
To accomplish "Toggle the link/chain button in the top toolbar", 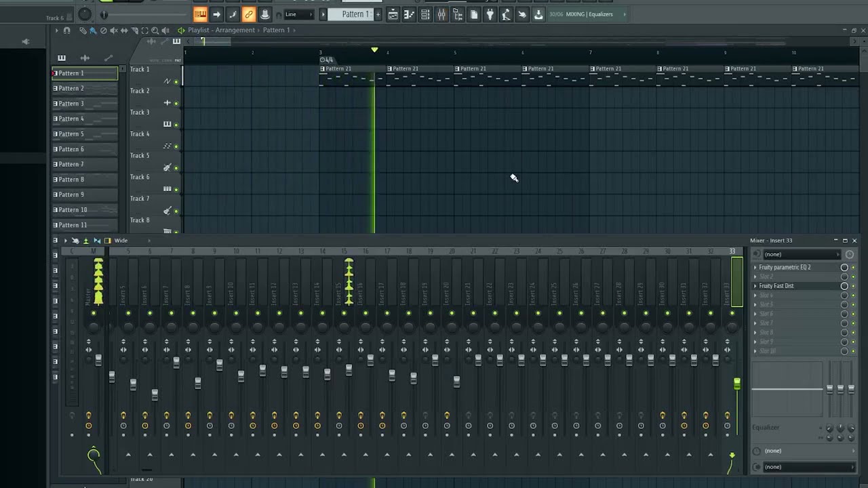I will 249,14.
